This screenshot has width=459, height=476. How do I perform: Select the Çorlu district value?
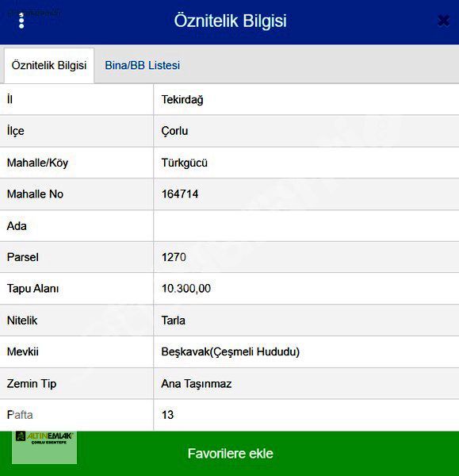click(x=174, y=131)
